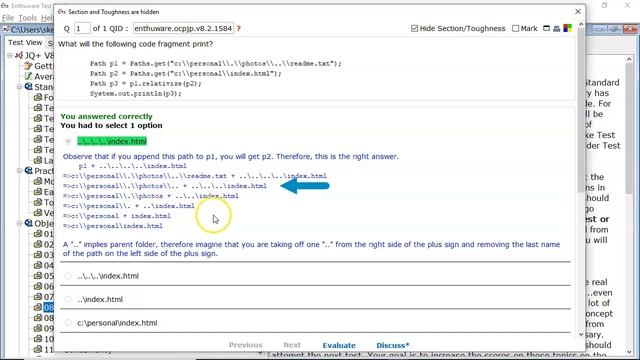Click the test icon beside 'La' tree row
This screenshot has width=640, height=360.
coord(38,160)
